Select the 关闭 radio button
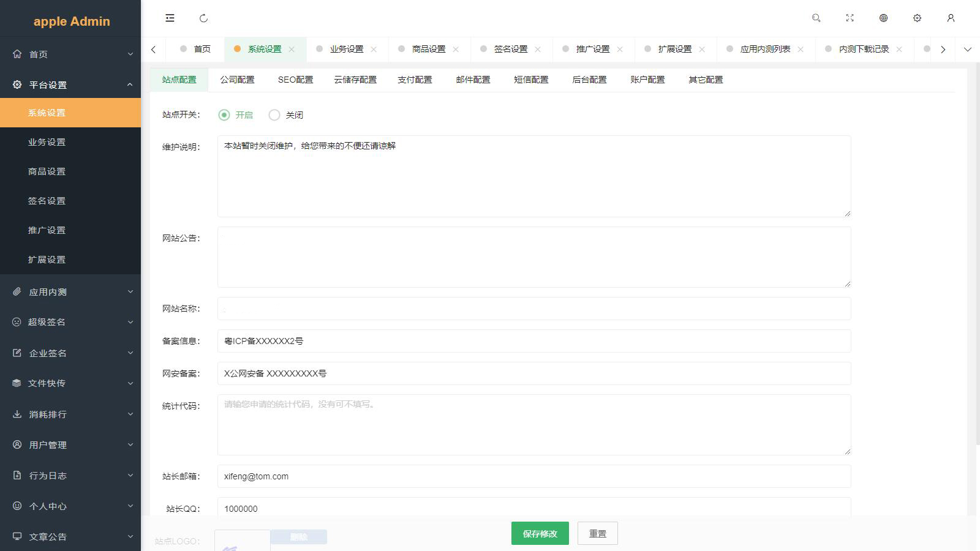 [274, 114]
